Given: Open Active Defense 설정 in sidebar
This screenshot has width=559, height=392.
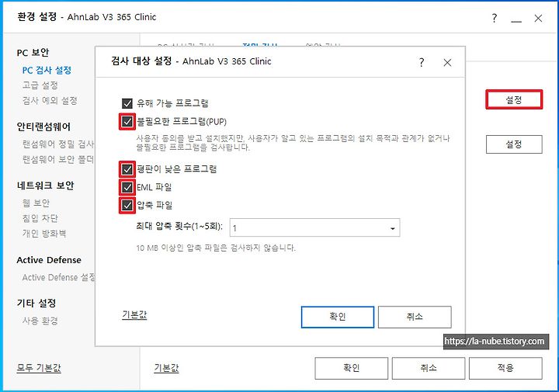Looking at the screenshot, I should coord(59,277).
